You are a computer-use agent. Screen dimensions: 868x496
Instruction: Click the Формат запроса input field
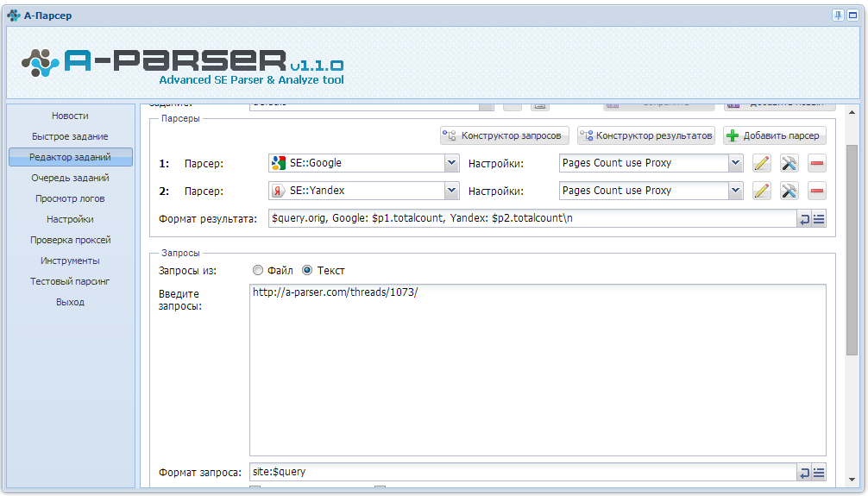523,472
